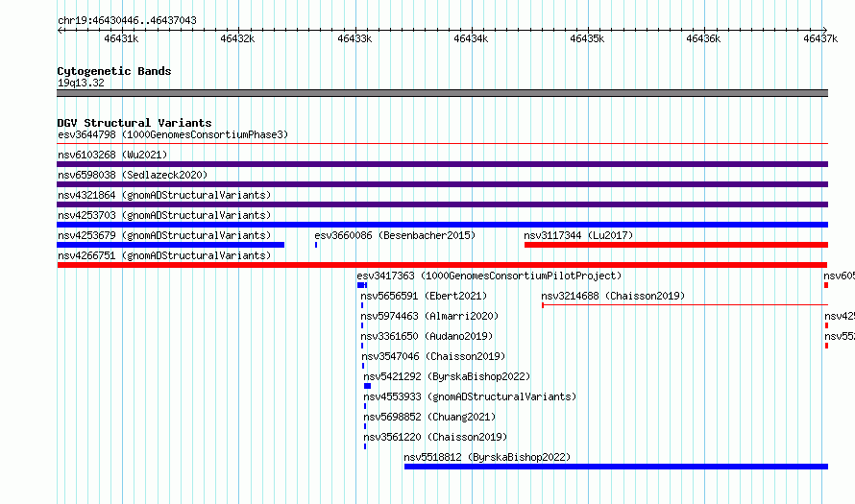This screenshot has height=504, width=855.
Task: Click the nsv5518812 ByrskaBishop2022 blue bar
Action: tap(616, 467)
